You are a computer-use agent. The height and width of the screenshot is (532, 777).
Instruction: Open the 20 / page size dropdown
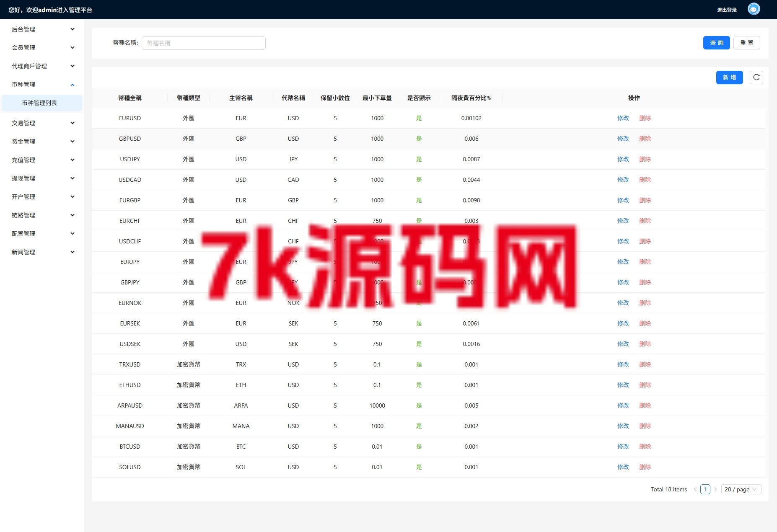point(741,489)
